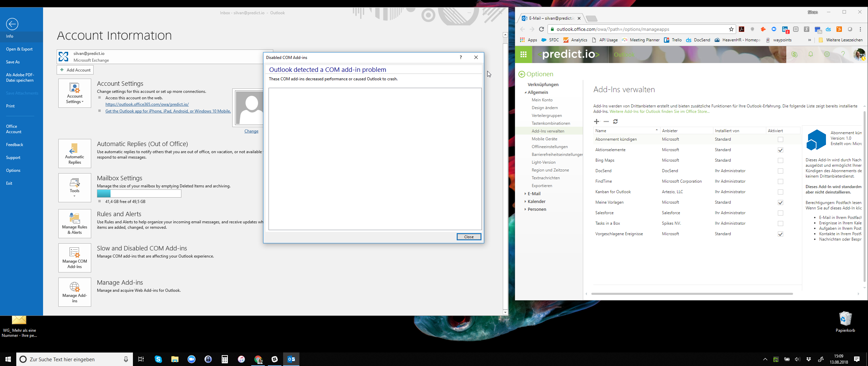This screenshot has height=366, width=868.
Task: Click the back arrow in Outlook backstage
Action: [12, 24]
